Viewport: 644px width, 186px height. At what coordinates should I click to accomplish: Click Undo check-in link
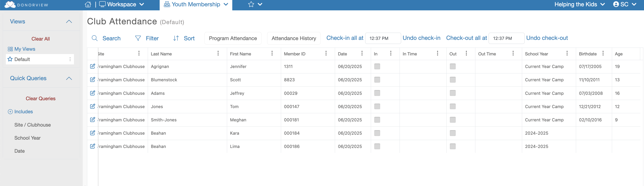tap(421, 38)
